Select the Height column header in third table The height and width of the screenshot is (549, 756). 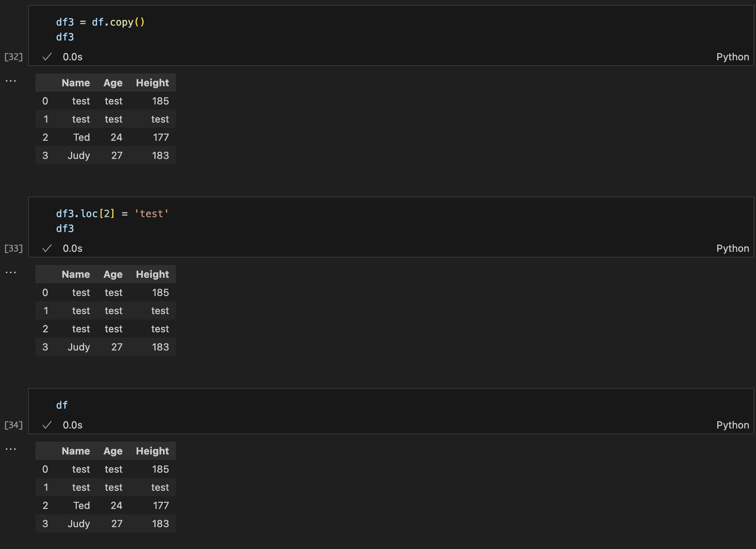pyautogui.click(x=152, y=451)
